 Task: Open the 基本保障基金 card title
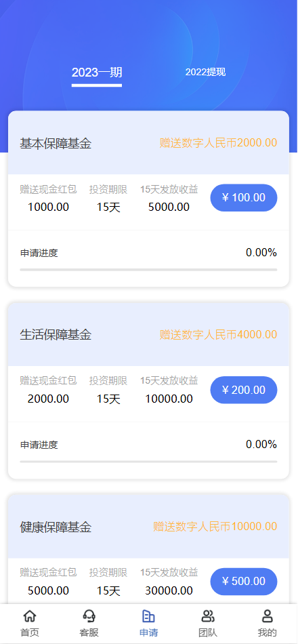[56, 144]
